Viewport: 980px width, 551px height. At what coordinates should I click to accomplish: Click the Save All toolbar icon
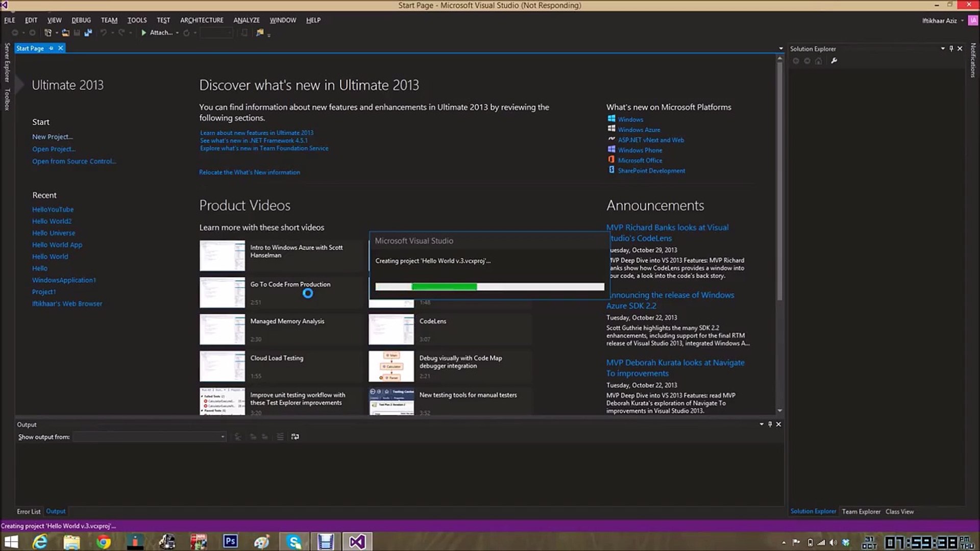88,33
